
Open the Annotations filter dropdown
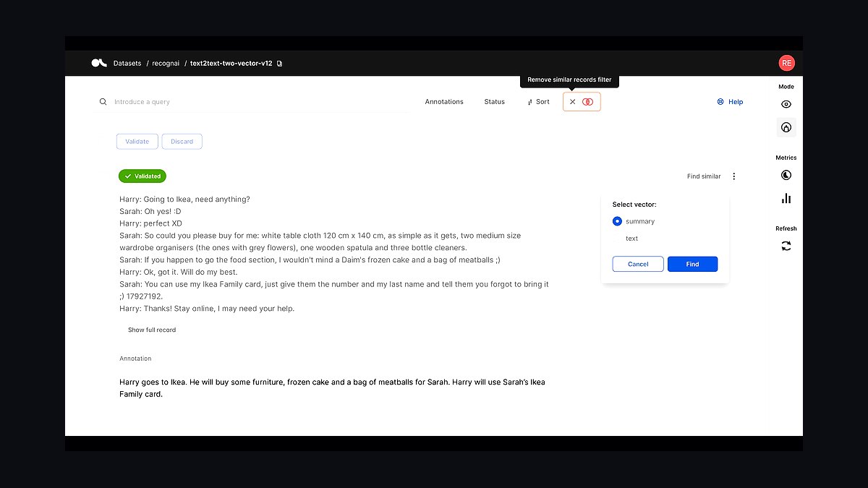(444, 102)
